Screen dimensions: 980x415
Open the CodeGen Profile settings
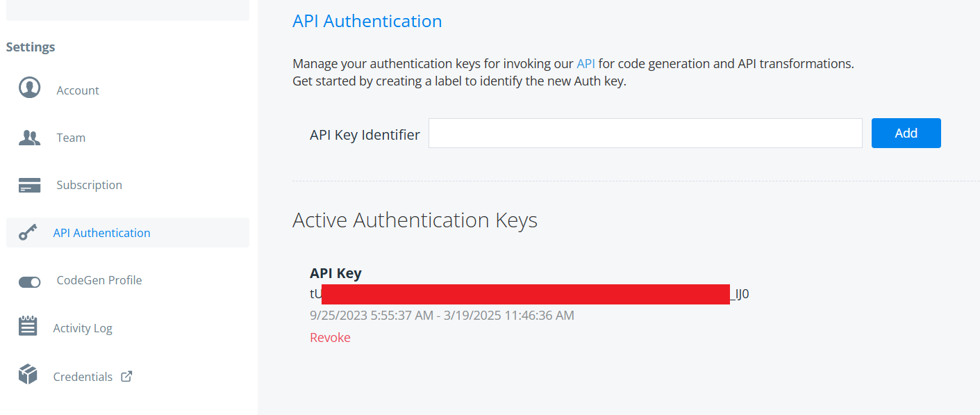[99, 280]
